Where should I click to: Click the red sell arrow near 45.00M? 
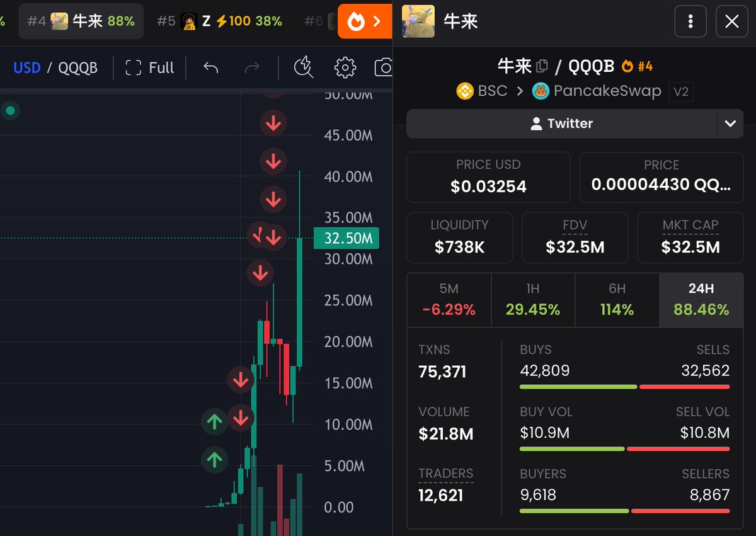273,124
